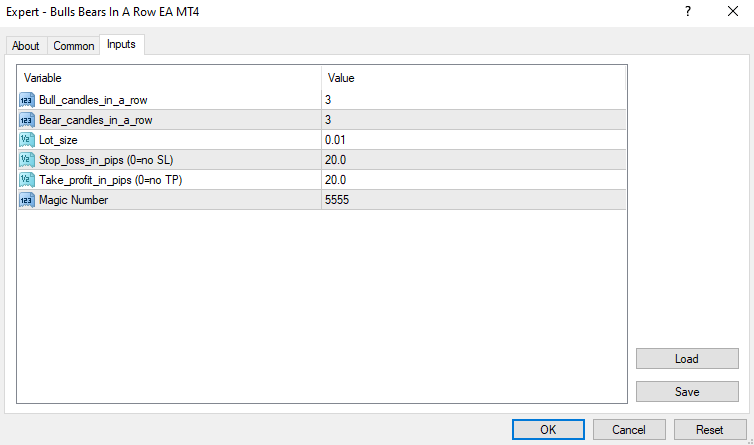This screenshot has height=445, width=754.
Task: Select the Bear_candles_in_a_row variable name
Action: (x=96, y=120)
